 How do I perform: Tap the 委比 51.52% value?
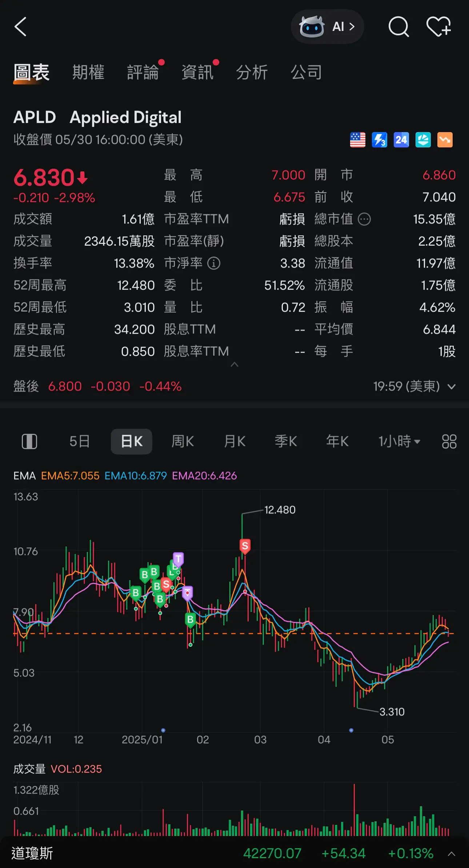tap(284, 285)
